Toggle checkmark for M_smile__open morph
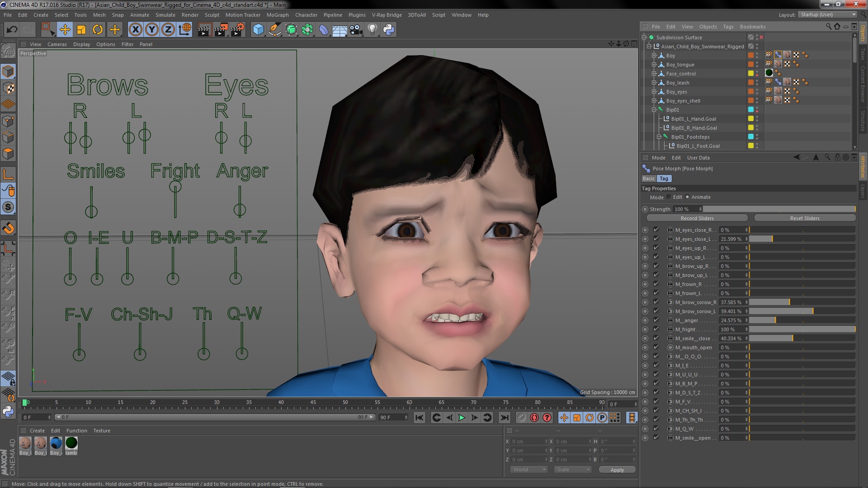The height and width of the screenshot is (488, 868). pyautogui.click(x=656, y=438)
